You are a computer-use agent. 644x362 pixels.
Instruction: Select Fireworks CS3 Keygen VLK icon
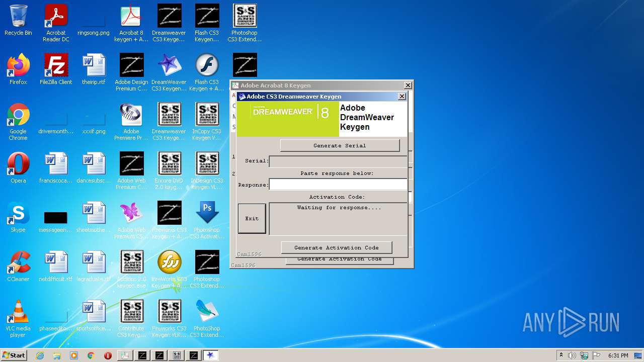[169, 319]
